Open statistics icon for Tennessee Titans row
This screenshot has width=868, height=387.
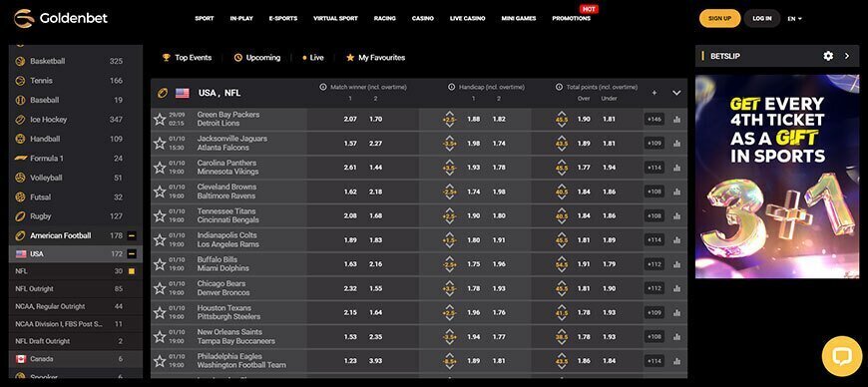tap(676, 215)
